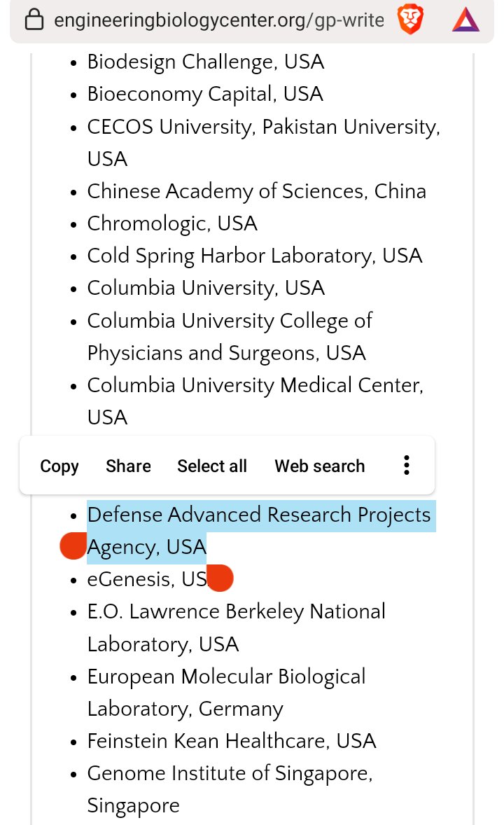504x825 pixels.
Task: Tap the Feinstein Kean Healthcare entry
Action: coord(232,740)
